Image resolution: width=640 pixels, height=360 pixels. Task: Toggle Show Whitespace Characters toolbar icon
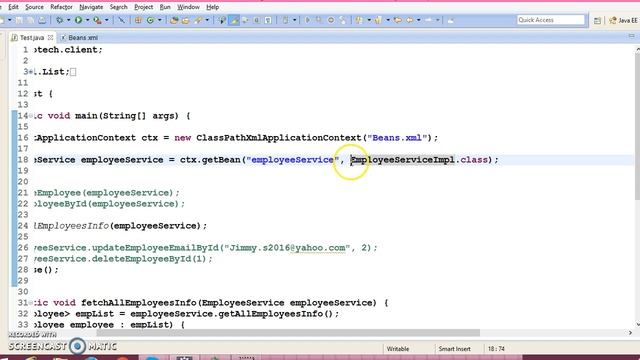268,20
